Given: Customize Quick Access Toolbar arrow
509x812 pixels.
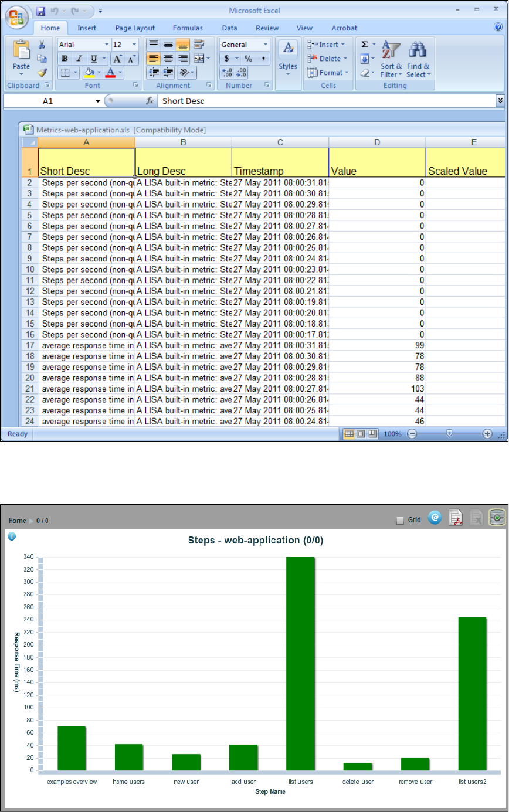Looking at the screenshot, I should [100, 11].
